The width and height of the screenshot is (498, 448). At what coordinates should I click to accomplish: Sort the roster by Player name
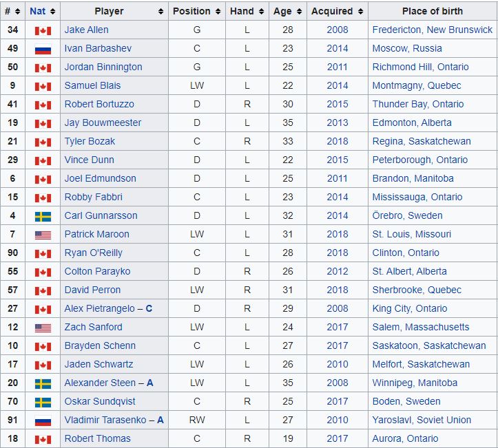[161, 12]
